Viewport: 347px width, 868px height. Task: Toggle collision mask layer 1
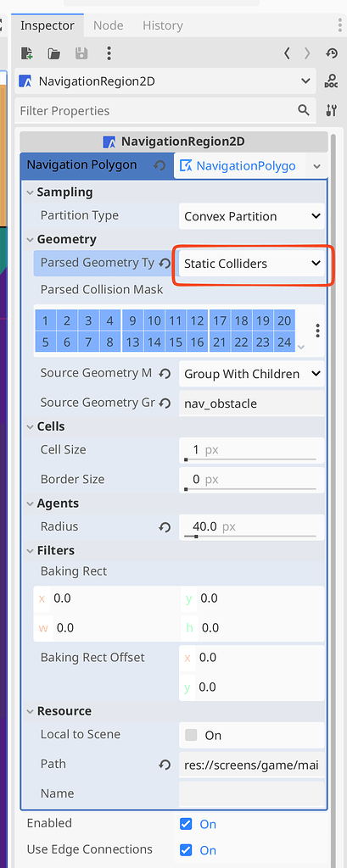[46, 320]
